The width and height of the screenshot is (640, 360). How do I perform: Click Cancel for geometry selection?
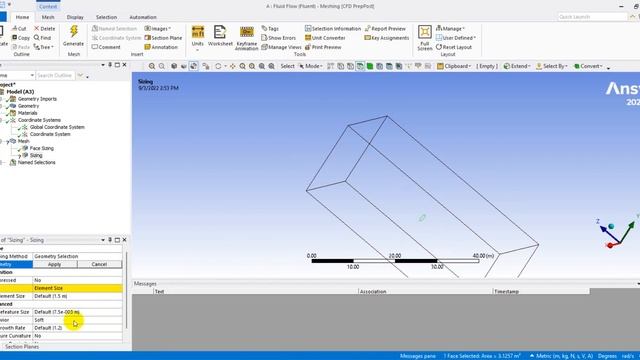[99, 264]
